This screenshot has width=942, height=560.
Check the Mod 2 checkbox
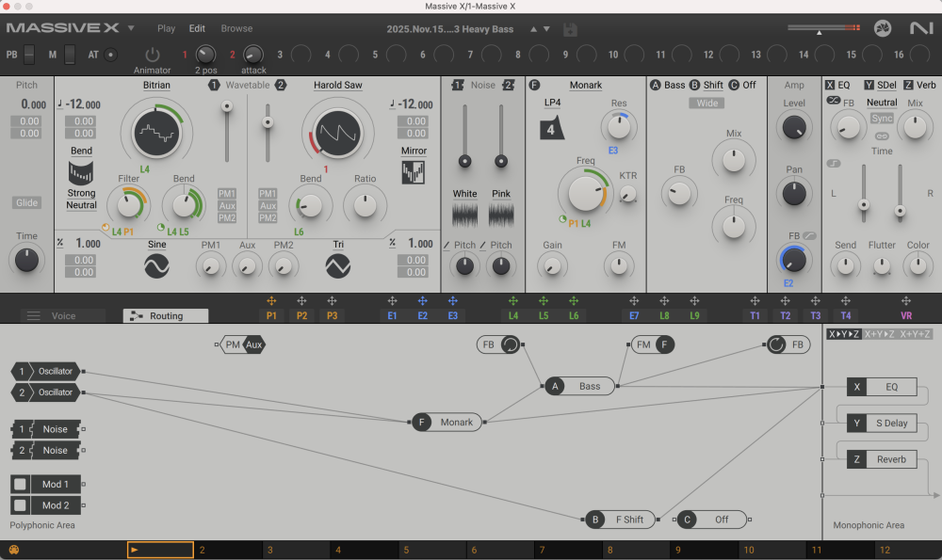pyautogui.click(x=20, y=505)
